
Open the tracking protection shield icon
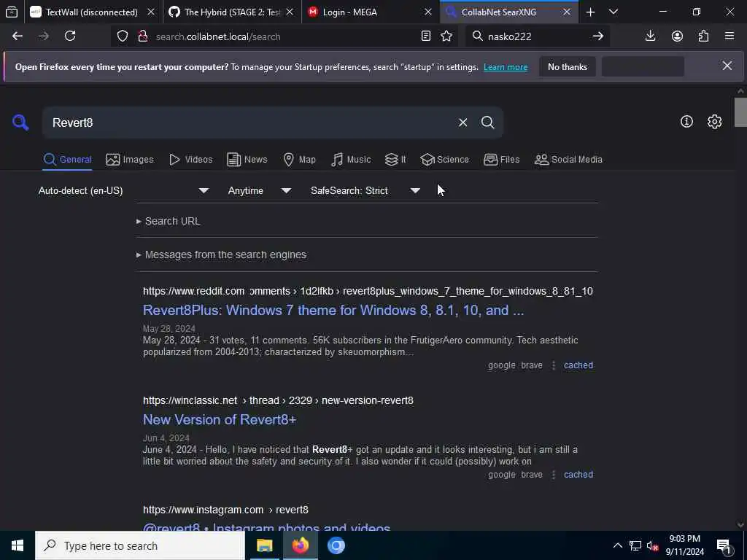[123, 36]
